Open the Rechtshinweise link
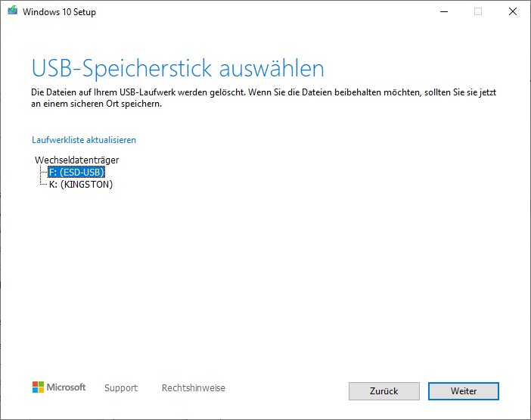Screen dimensions: 531x420 click(x=194, y=387)
